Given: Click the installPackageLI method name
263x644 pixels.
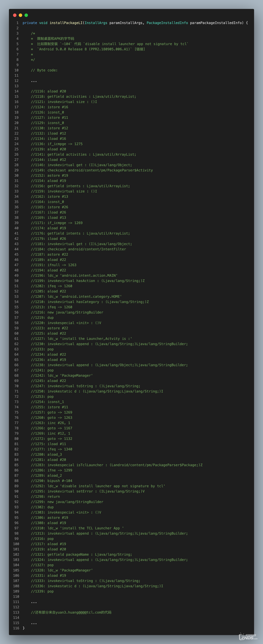Looking at the screenshot, I should pyautogui.click(x=66, y=23).
